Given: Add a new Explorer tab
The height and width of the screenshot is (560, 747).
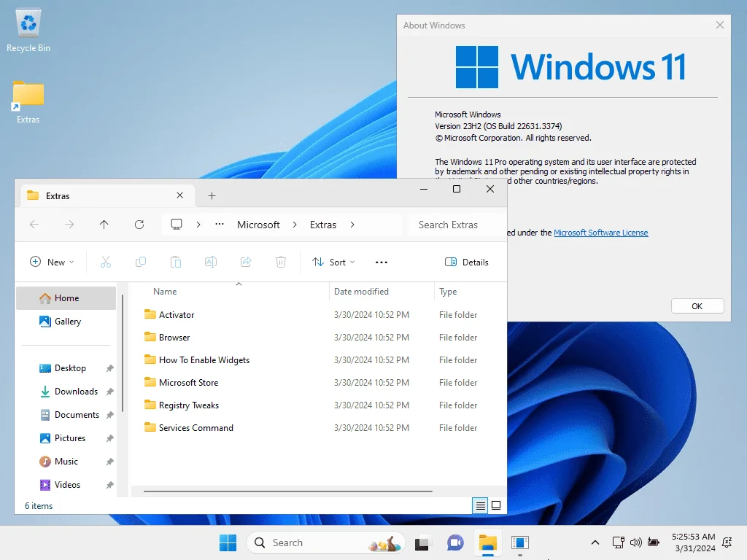Looking at the screenshot, I should click(212, 195).
